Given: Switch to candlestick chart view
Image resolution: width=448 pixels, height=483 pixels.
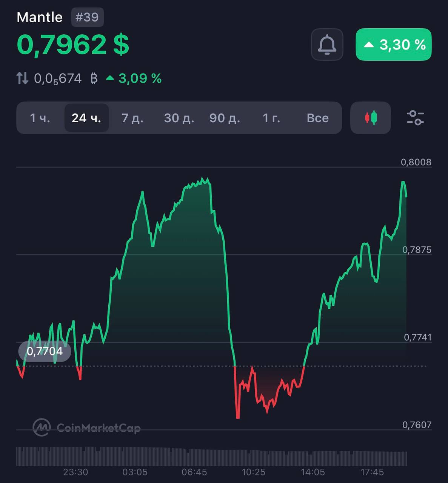Looking at the screenshot, I should [370, 118].
